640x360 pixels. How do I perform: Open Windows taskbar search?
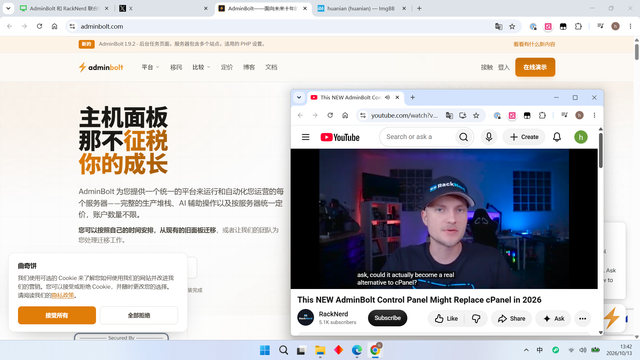click(283, 350)
